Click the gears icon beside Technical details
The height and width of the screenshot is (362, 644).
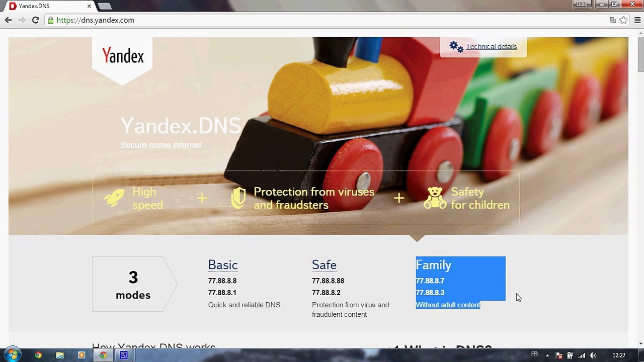[x=456, y=46]
